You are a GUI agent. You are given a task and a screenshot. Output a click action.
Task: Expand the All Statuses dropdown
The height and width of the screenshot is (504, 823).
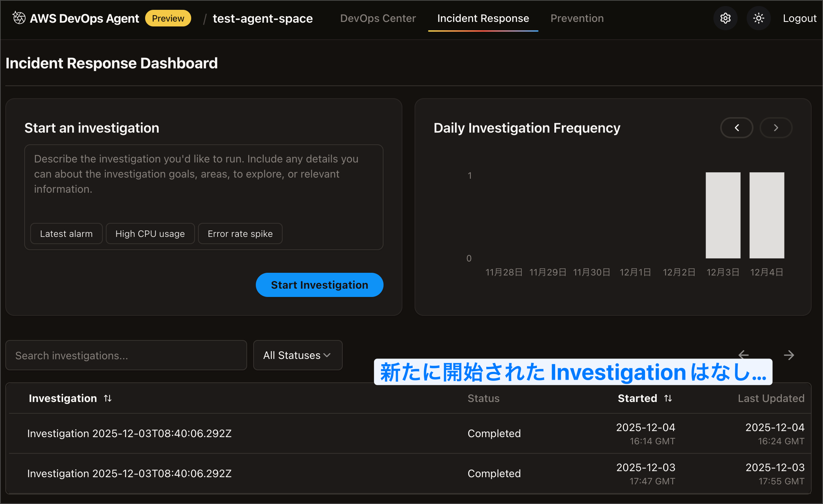tap(297, 355)
